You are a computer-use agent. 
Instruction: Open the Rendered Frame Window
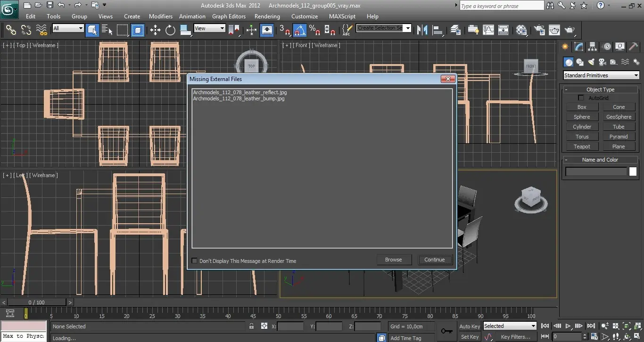point(554,30)
